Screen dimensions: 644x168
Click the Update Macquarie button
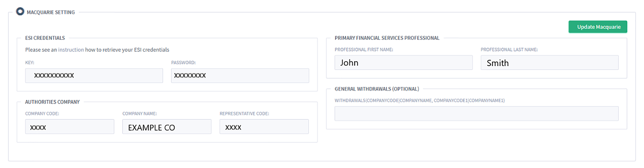pos(598,27)
